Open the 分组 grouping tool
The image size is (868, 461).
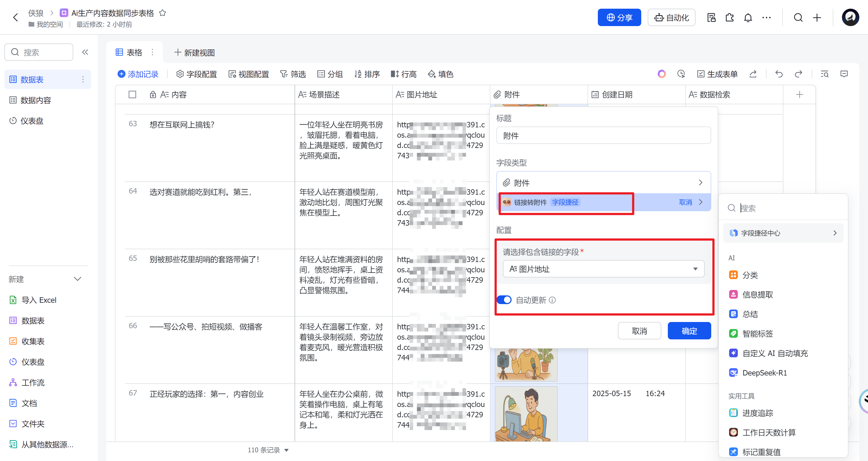pyautogui.click(x=330, y=74)
